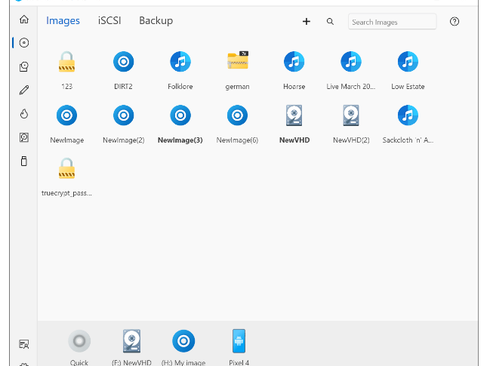This screenshot has height=366, width=490.
Task: Select the NewImage(6) disc image
Action: pyautogui.click(x=237, y=124)
